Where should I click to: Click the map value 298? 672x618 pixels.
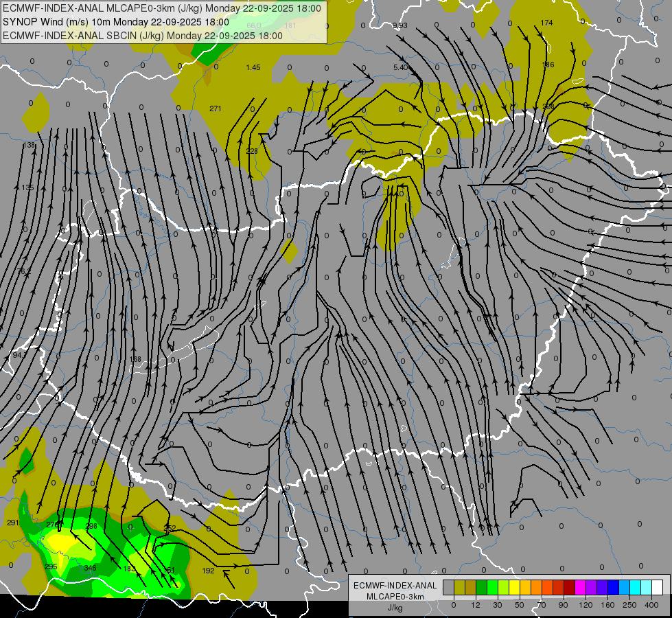[91, 526]
